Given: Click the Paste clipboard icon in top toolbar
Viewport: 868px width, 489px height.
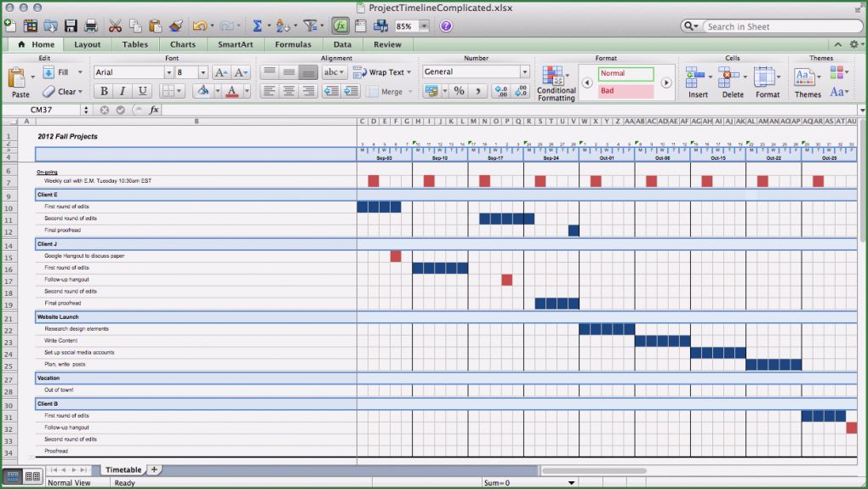Looking at the screenshot, I should [156, 26].
